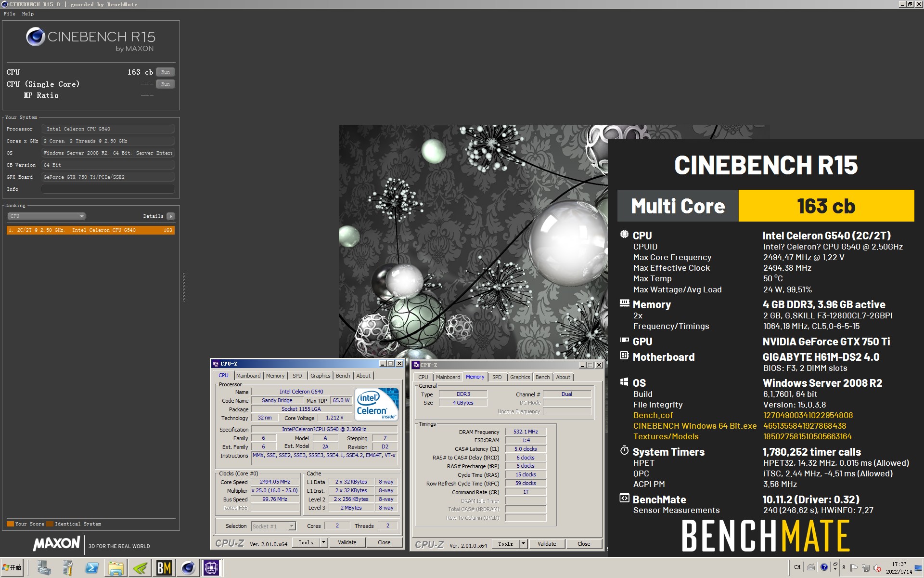Screen dimensions: 924x578
Task: Click the left CPU-Z window title bar icon
Action: tap(216, 364)
